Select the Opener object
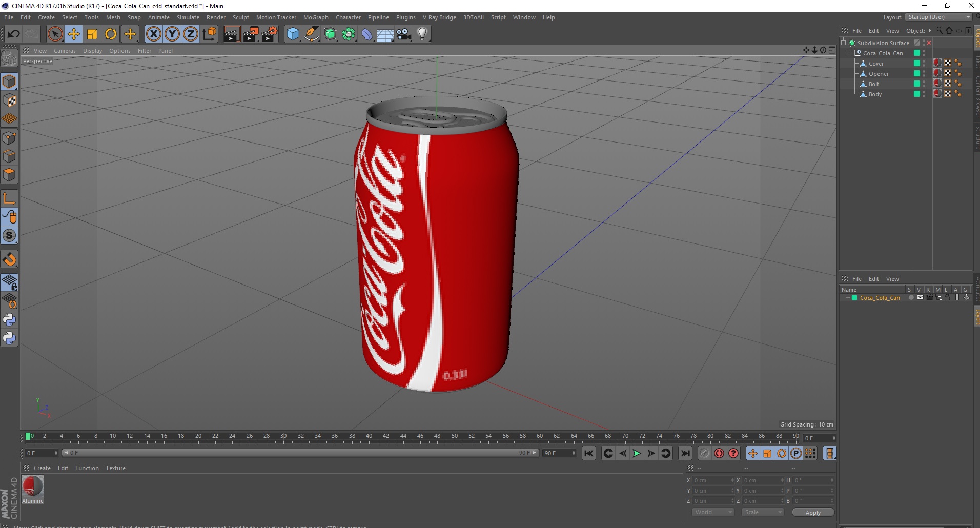 tap(879, 74)
